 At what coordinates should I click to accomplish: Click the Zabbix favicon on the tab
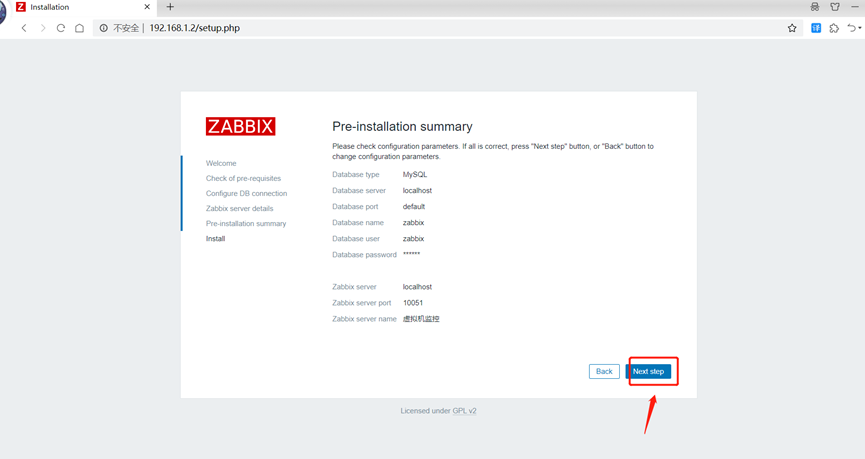[21, 7]
